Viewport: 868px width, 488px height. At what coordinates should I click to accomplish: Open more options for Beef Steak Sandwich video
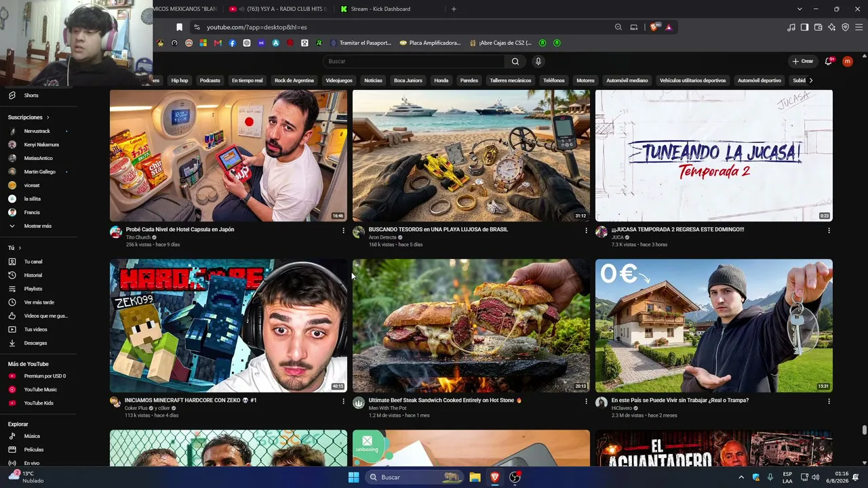[586, 401]
